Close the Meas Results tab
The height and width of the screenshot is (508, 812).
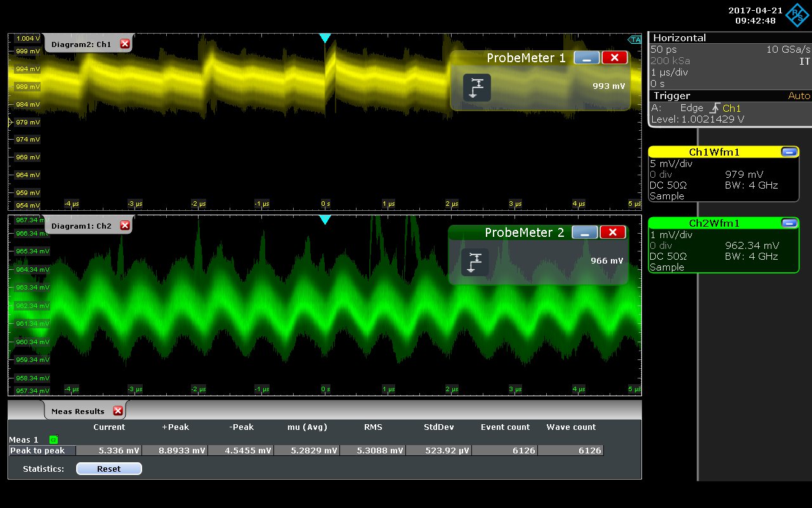click(x=117, y=411)
